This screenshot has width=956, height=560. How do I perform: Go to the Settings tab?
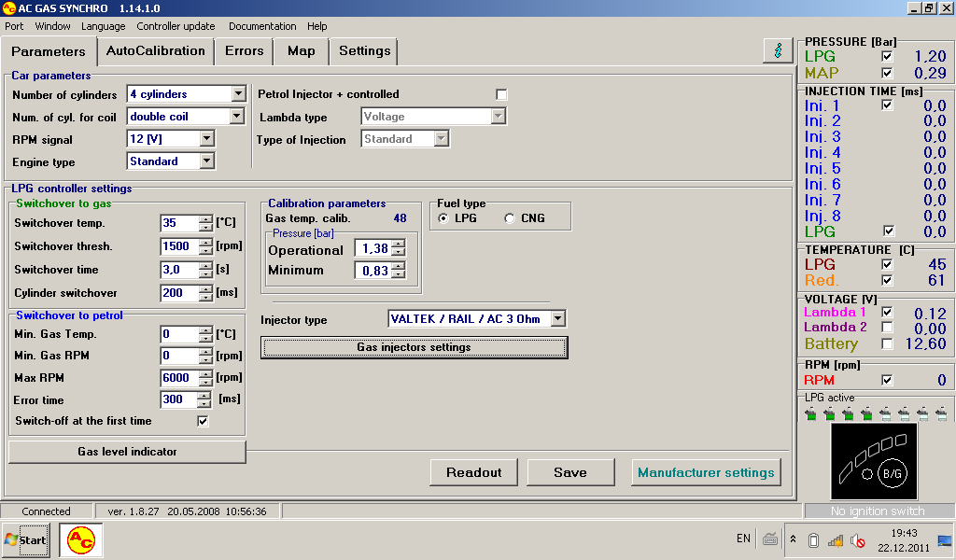click(x=364, y=51)
